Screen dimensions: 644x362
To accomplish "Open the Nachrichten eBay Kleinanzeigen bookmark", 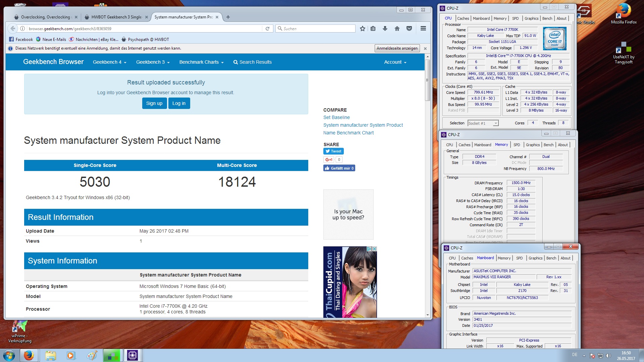I will pyautogui.click(x=94, y=39).
